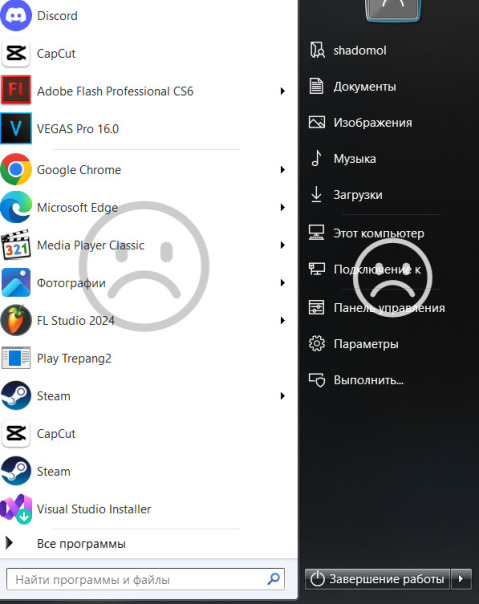Image resolution: width=479 pixels, height=604 pixels.
Task: Launch Google Chrome icon
Action: (16, 169)
